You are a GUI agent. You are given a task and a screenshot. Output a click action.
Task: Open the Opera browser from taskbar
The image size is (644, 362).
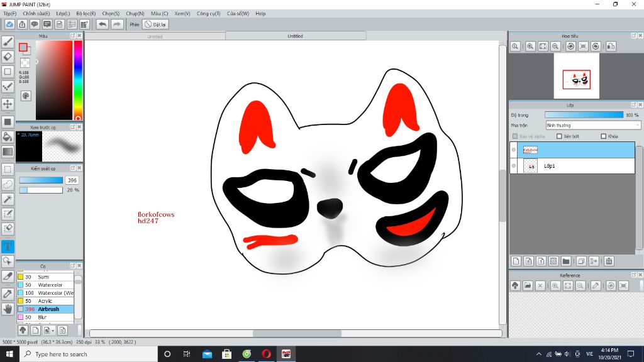(x=266, y=354)
